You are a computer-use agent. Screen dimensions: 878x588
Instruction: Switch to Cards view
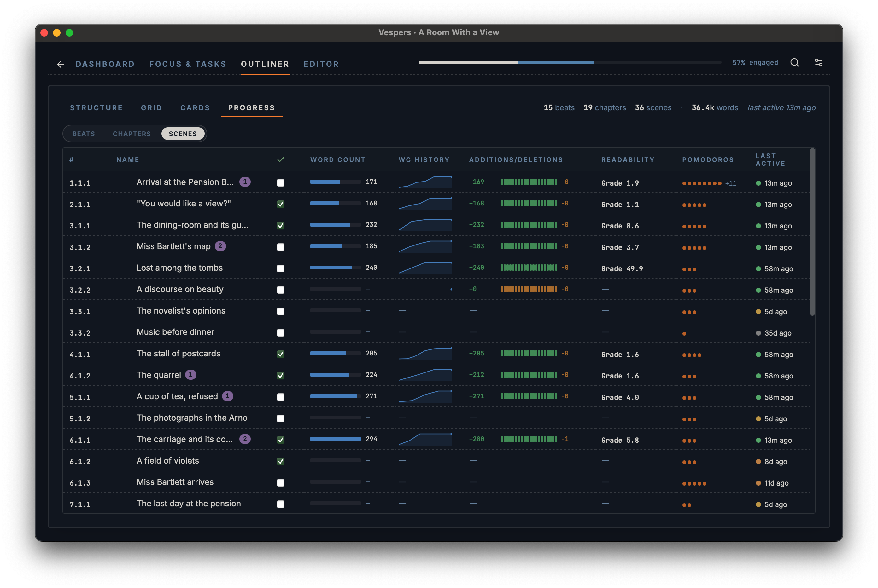195,108
